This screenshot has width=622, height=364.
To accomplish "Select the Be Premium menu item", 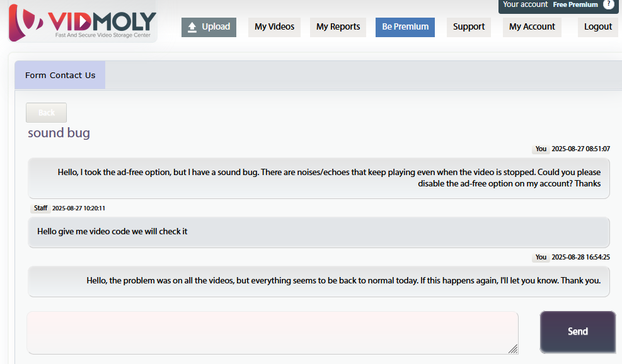I will tap(405, 27).
